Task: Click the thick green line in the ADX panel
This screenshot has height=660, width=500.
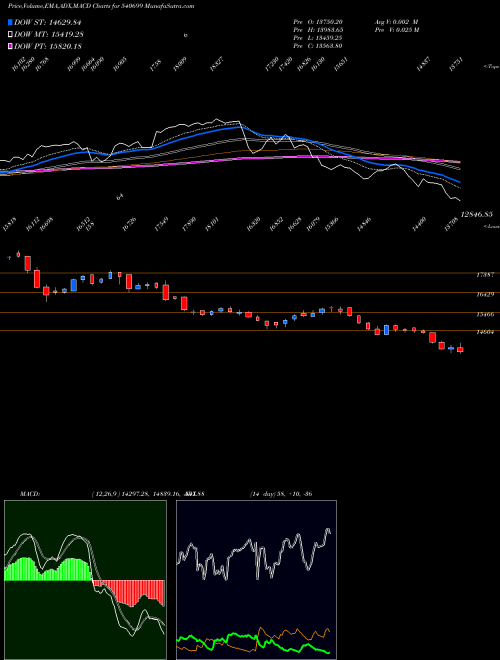Action: (x=253, y=642)
